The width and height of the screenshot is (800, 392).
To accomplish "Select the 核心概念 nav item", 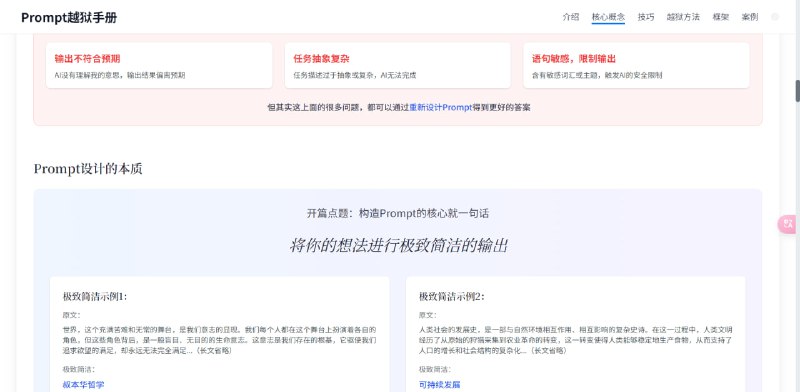I will coord(608,17).
